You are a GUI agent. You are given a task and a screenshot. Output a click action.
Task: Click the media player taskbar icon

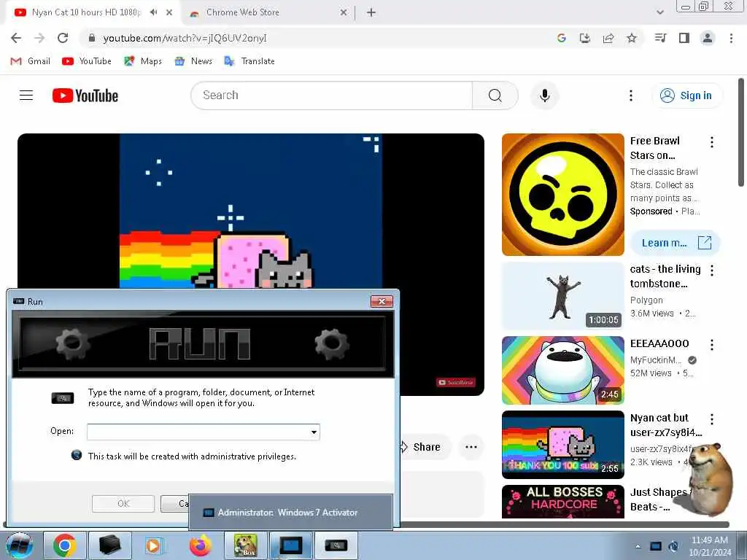click(155, 545)
